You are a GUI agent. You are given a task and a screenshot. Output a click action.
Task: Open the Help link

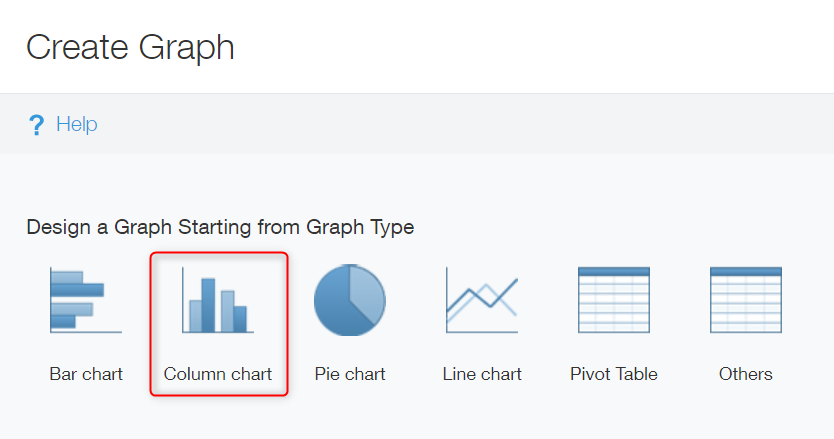(x=77, y=125)
